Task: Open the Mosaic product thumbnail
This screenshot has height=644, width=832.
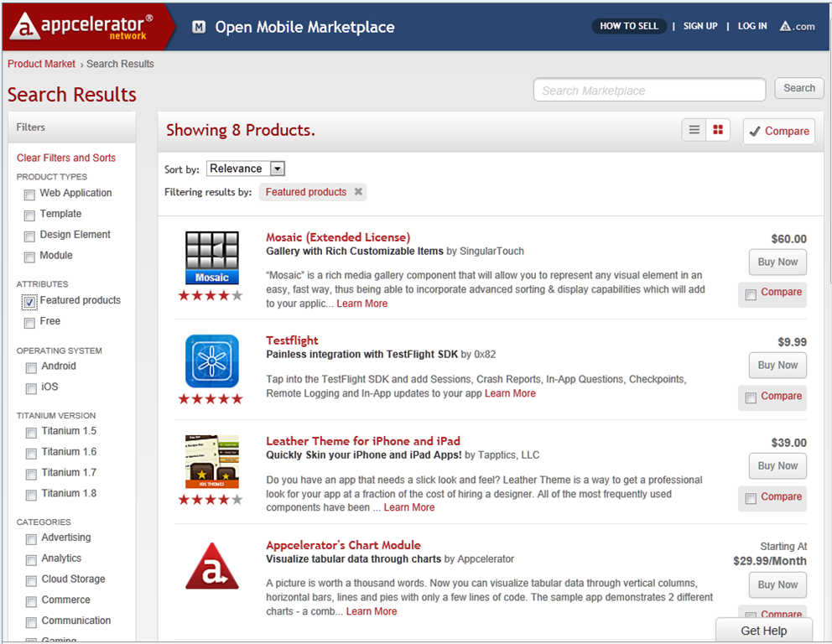Action: (211, 257)
